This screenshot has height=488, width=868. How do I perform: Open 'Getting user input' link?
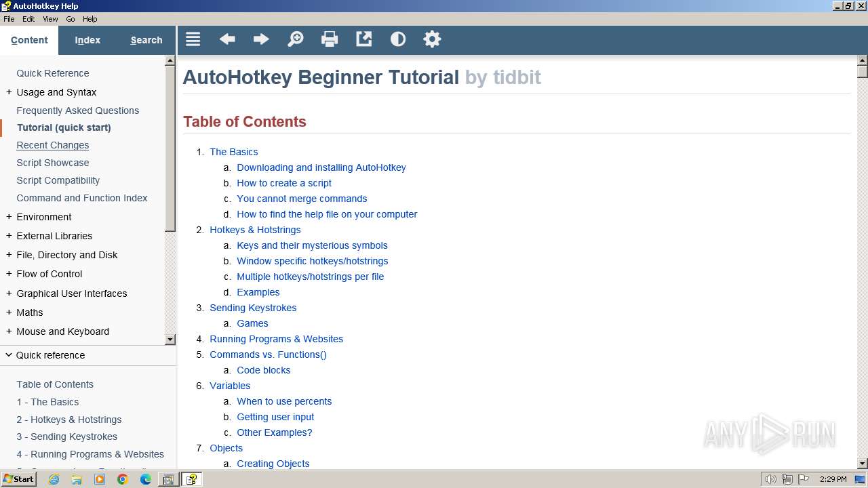[275, 417]
